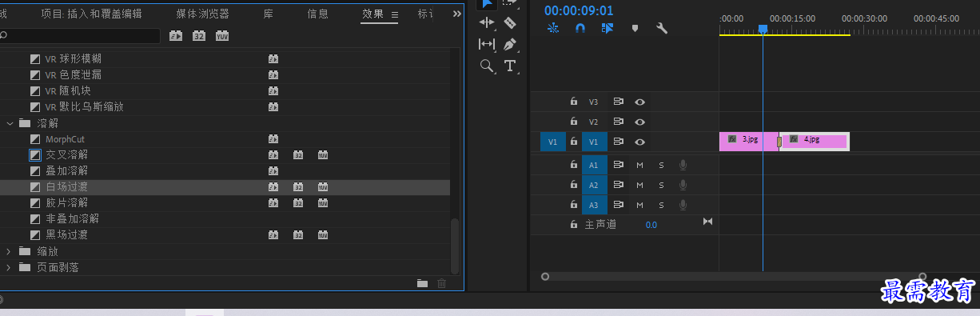Image resolution: width=980 pixels, height=316 pixels.
Task: Toggle lock on track V3
Action: [x=573, y=102]
